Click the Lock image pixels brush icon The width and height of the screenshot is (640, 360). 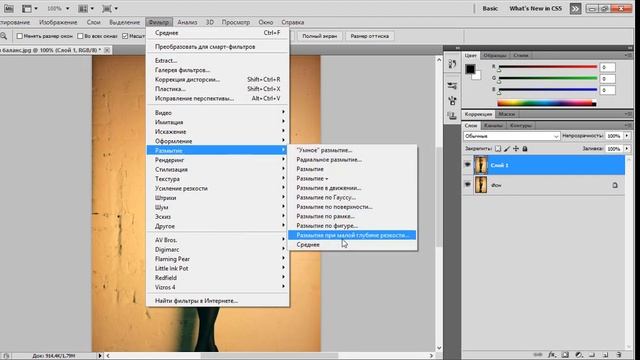coord(507,149)
